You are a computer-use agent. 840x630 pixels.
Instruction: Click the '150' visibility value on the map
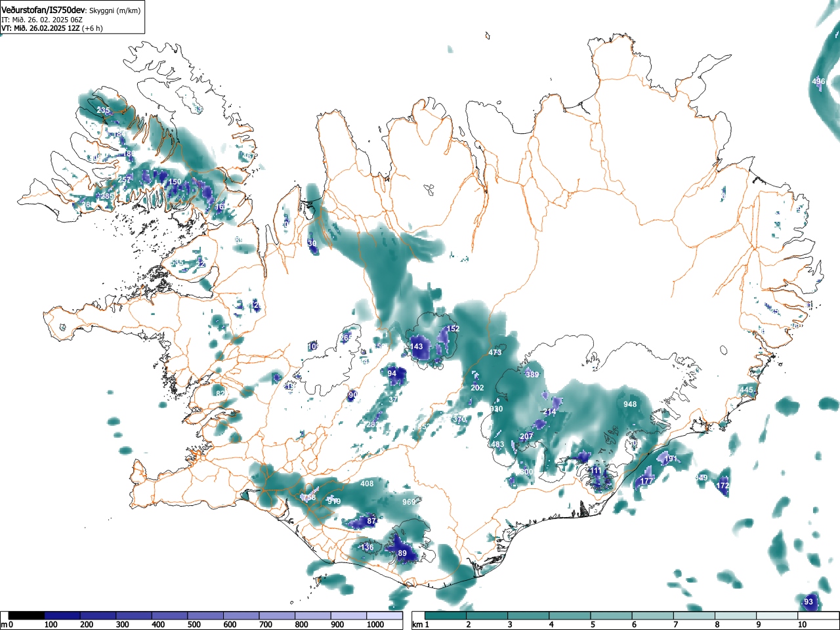click(175, 182)
